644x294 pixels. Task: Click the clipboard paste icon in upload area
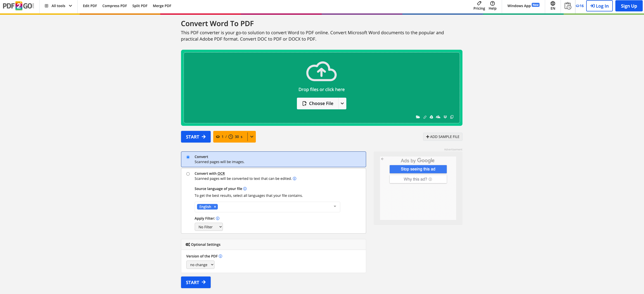[x=452, y=117]
